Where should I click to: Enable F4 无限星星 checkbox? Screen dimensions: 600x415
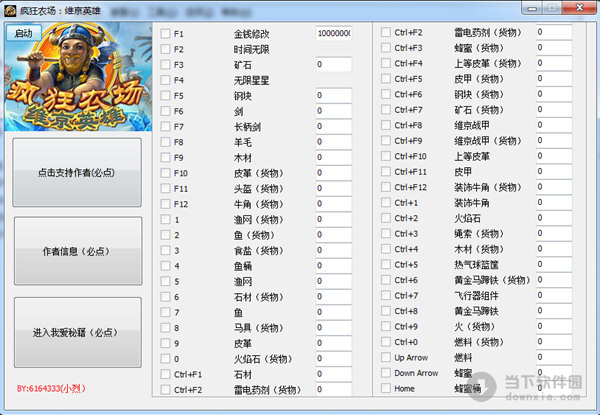coord(165,80)
